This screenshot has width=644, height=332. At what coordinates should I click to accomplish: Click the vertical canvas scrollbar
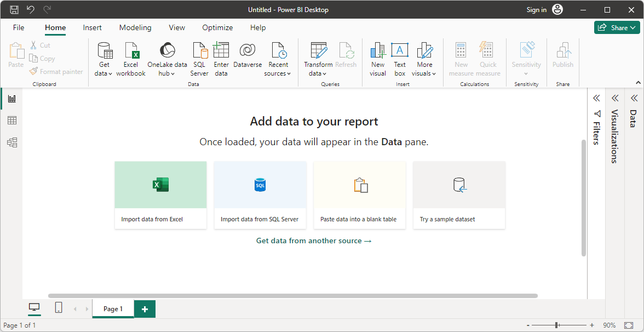pos(584,198)
